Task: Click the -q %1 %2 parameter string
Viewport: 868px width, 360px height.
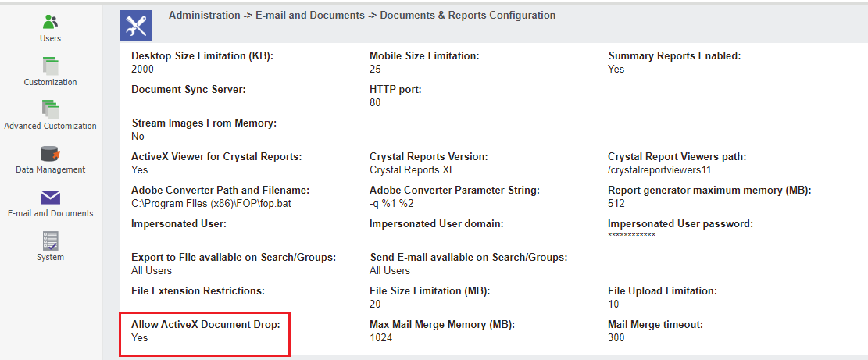Action: [392, 204]
